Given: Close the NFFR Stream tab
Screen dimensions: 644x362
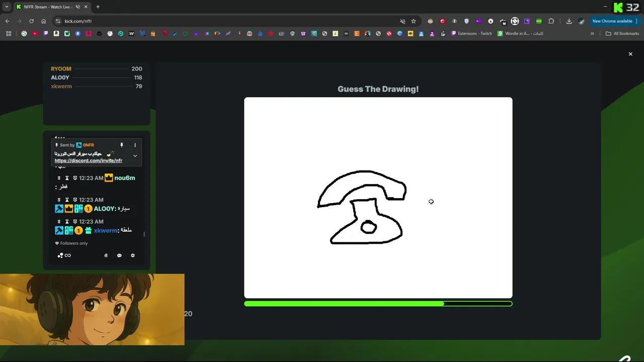Looking at the screenshot, I should pos(86,7).
